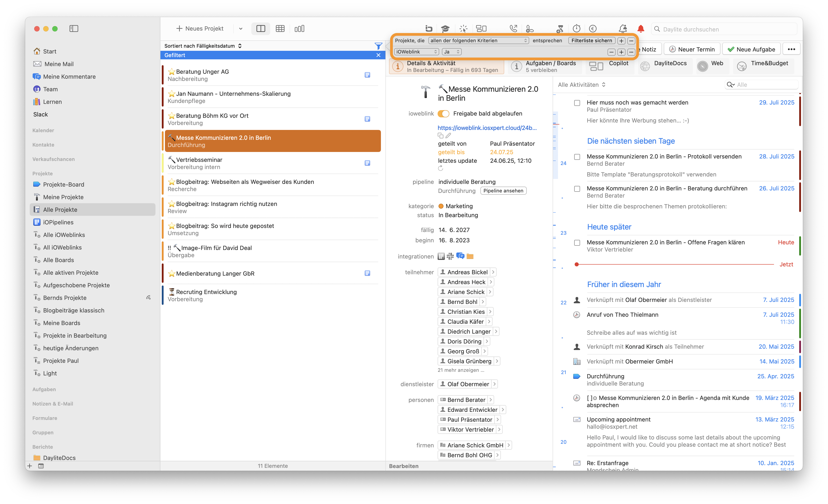This screenshot has height=504, width=828.
Task: Switch to board columns view icon
Action: (x=299, y=29)
